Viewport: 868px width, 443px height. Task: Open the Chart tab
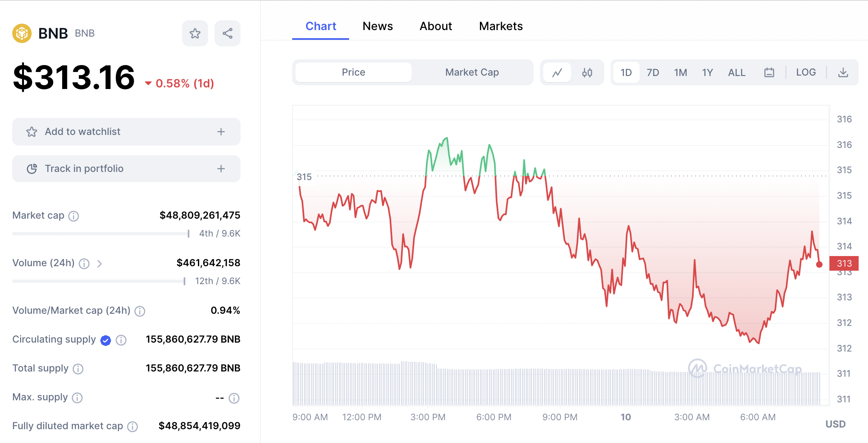click(x=321, y=26)
